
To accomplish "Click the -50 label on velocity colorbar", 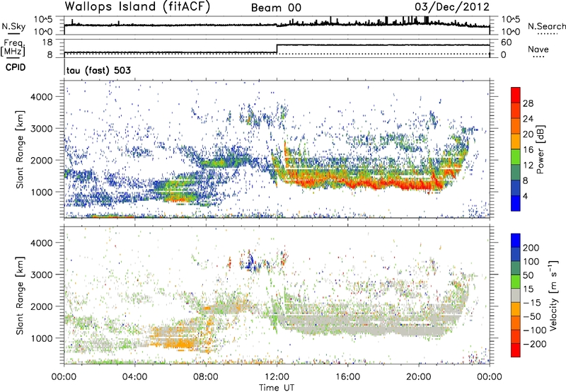I will (532, 316).
